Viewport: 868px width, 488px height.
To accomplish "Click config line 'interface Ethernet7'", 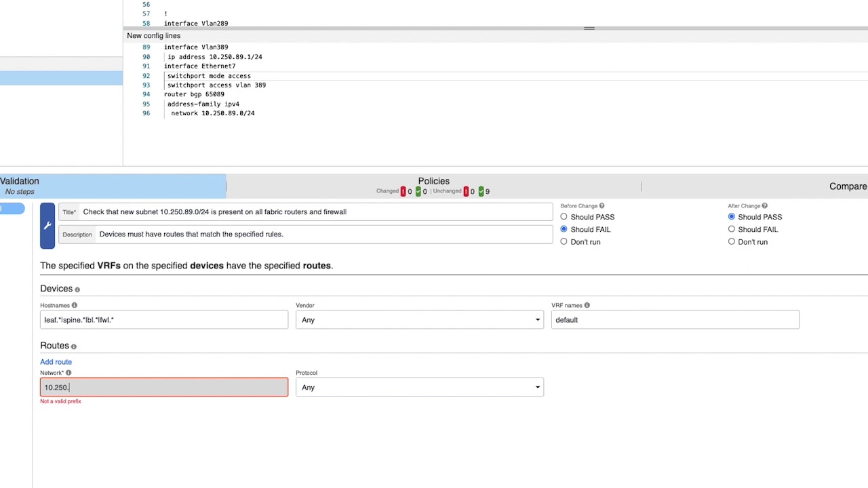I will pos(200,66).
